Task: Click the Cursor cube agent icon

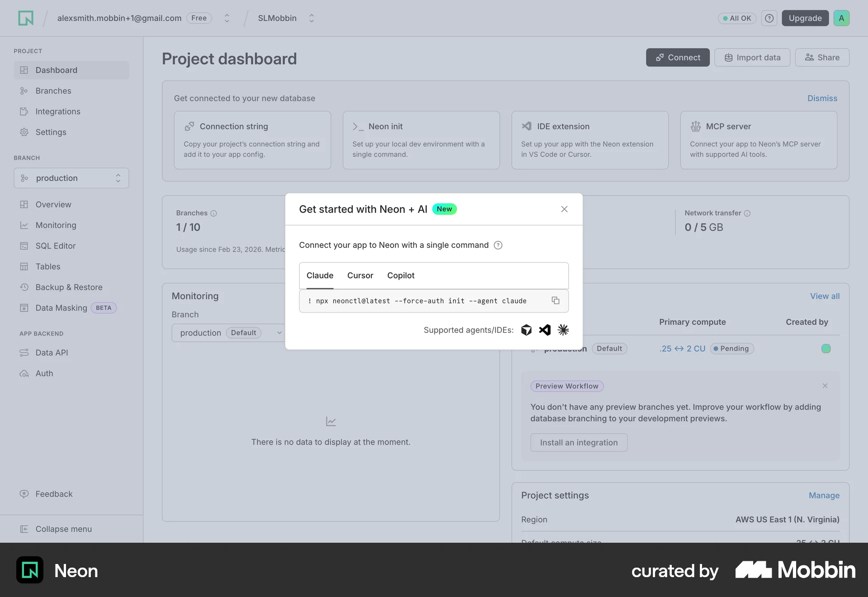Action: [x=526, y=330]
